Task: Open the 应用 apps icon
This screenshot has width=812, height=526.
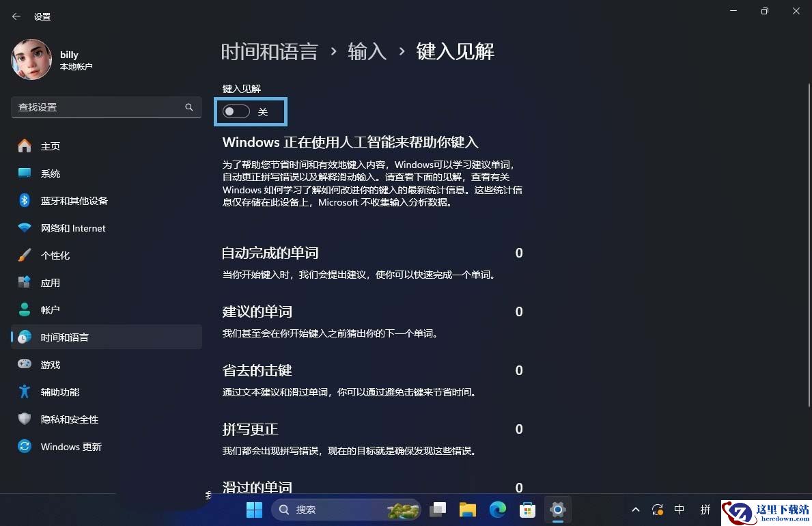Action: pyautogui.click(x=25, y=282)
